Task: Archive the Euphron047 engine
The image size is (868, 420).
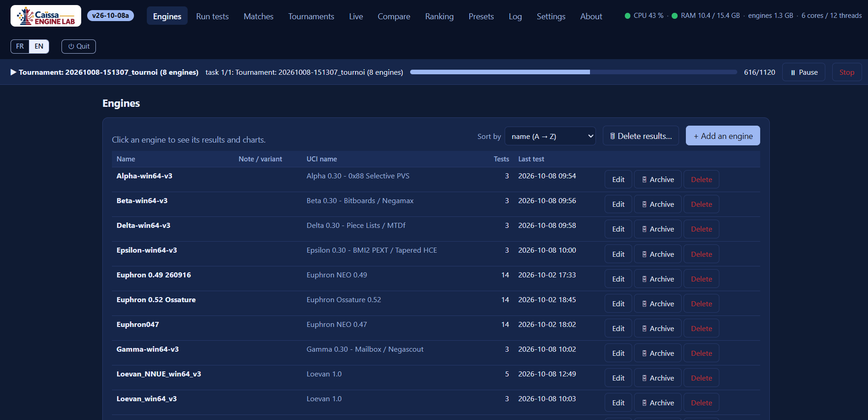Action: tap(658, 328)
